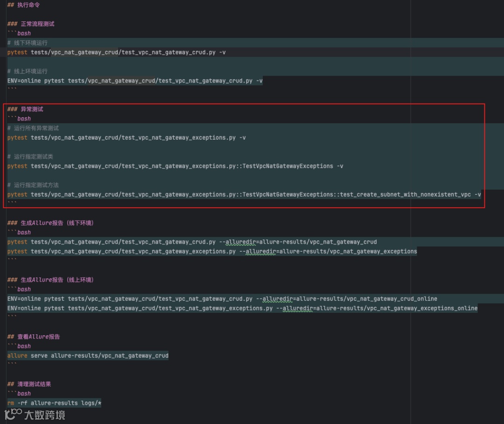Screen dimensions: 504x424
Task: Click line with '--alluredir=allure-results/vpc_nat_gateway_crud'
Action: click(x=192, y=242)
